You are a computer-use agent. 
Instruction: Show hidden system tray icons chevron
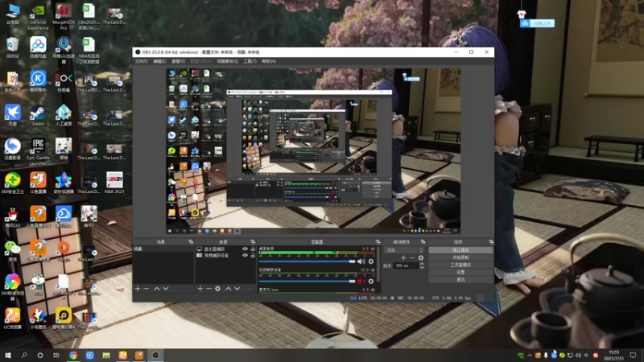click(x=530, y=356)
